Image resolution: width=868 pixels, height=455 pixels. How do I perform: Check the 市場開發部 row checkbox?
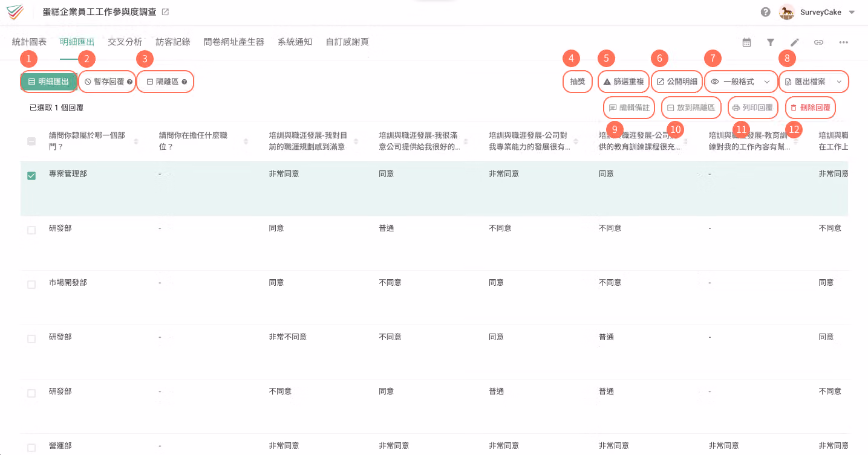[31, 285]
